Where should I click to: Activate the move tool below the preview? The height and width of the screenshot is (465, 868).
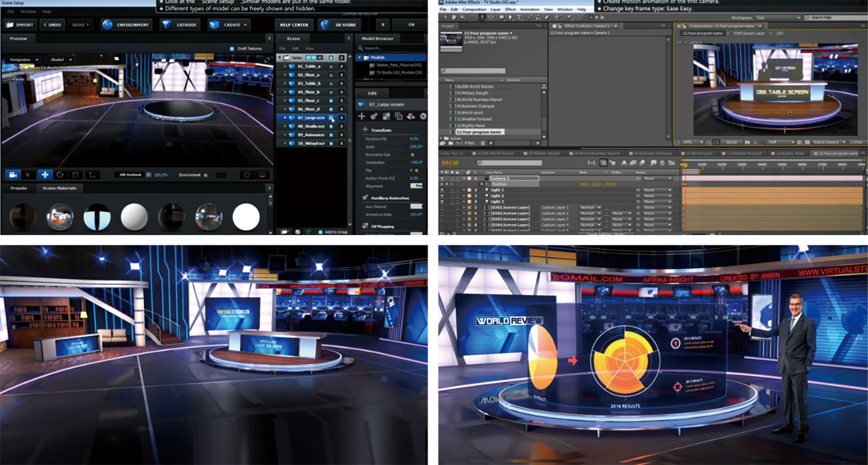(45, 174)
